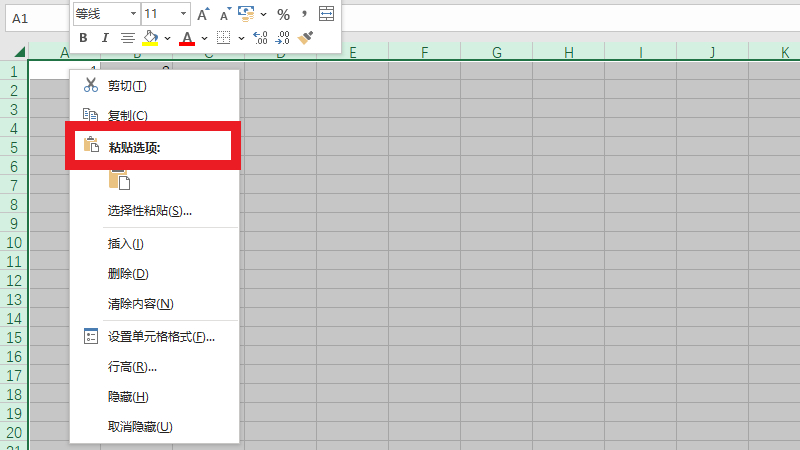800x450 pixels.
Task: Open 选择性粘贴(S)... dialog
Action: coord(154,211)
